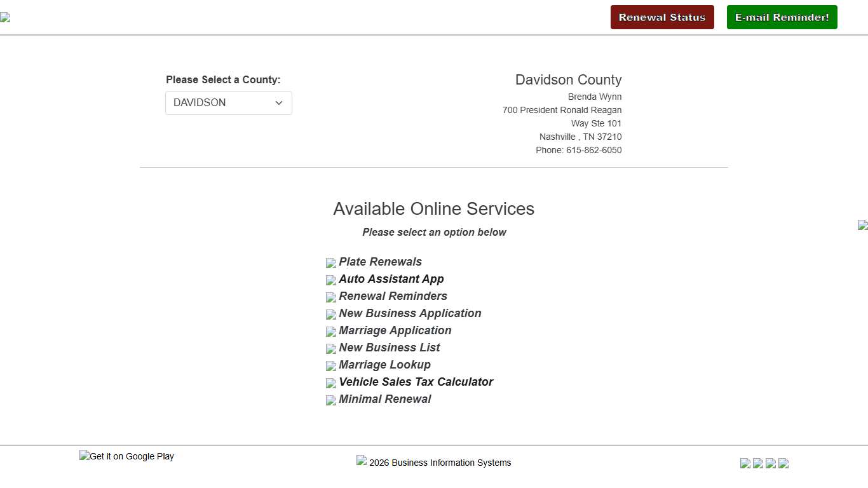This screenshot has height=488, width=868.
Task: Click the icon beside Plate Renewals
Action: coord(330,263)
